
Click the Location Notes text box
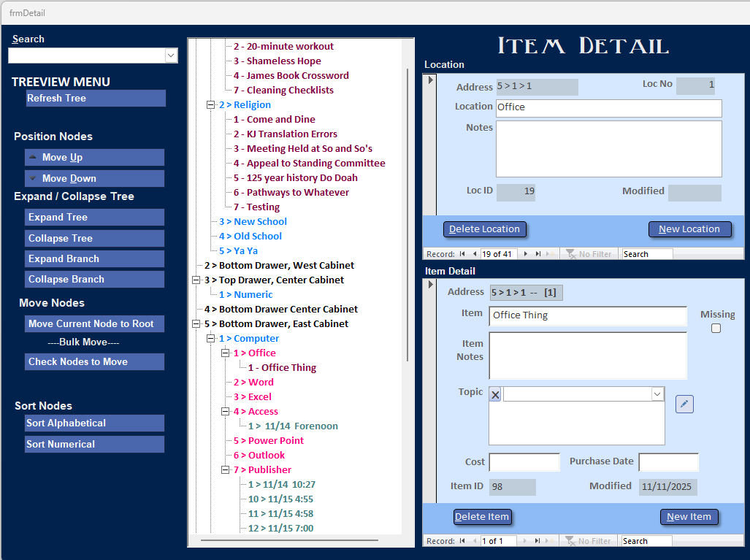tap(608, 149)
